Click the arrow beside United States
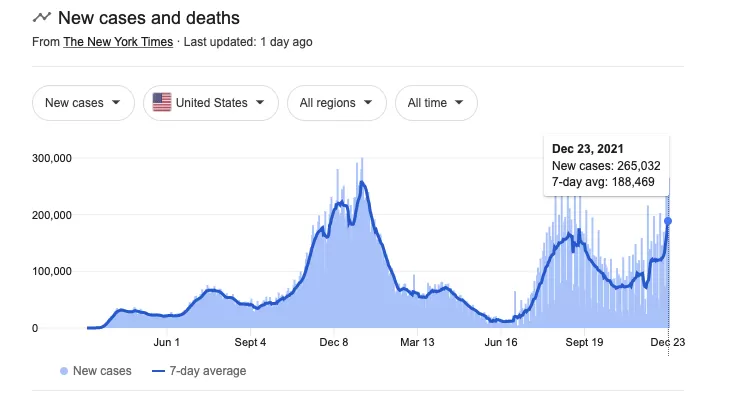The image size is (730, 403). 260,102
